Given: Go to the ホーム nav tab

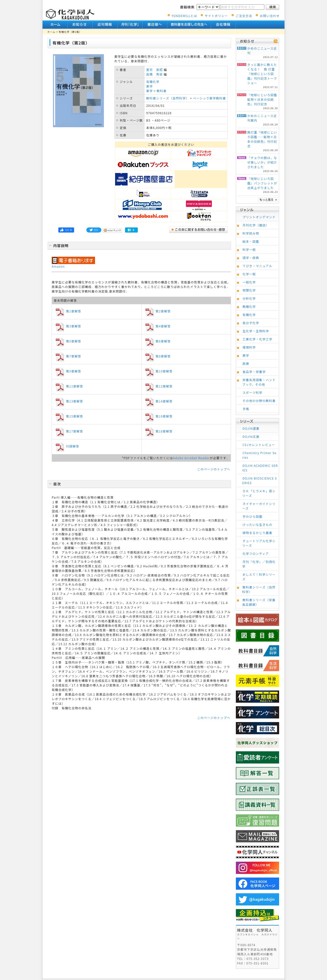Looking at the screenshot, I should 55,24.
